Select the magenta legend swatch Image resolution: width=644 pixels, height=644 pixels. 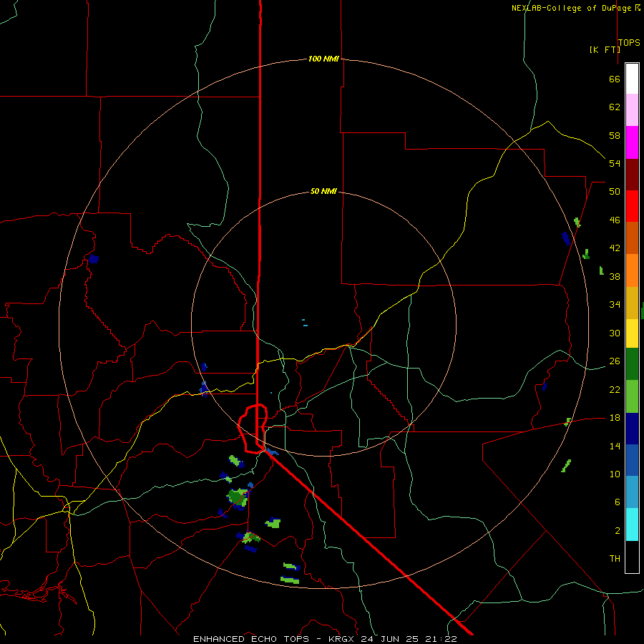click(x=632, y=142)
